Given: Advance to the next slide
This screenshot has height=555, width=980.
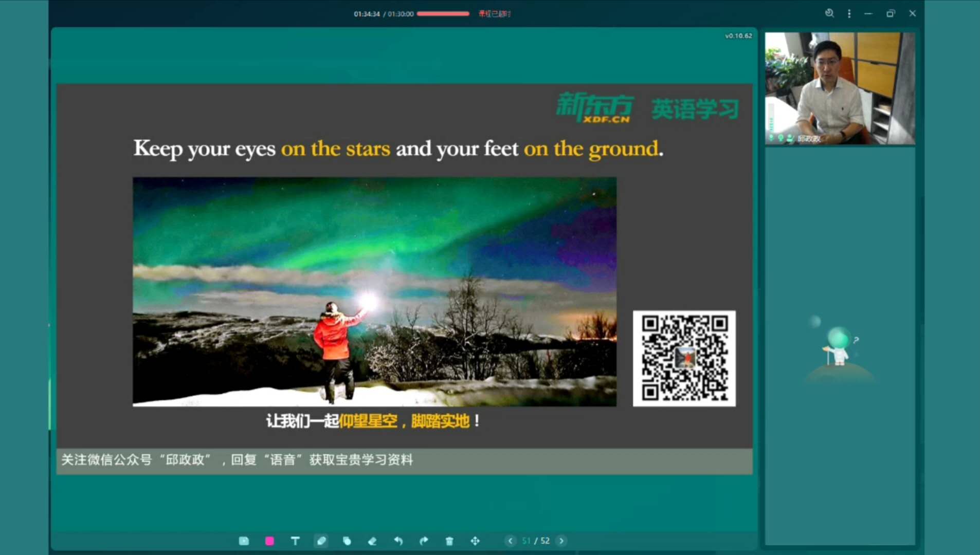Looking at the screenshot, I should pyautogui.click(x=561, y=541).
